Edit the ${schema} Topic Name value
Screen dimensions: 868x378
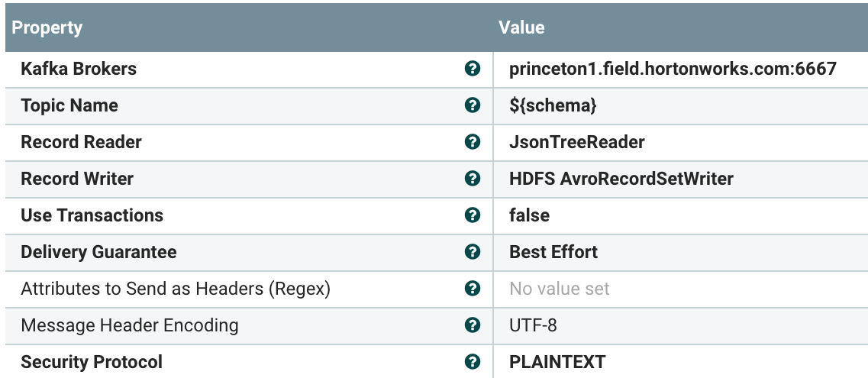[x=553, y=105]
